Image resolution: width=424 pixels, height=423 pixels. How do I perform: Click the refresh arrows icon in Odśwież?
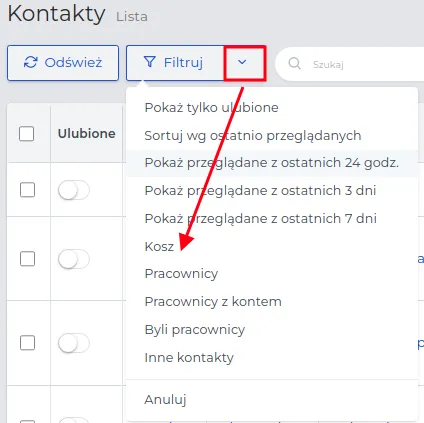[30, 62]
